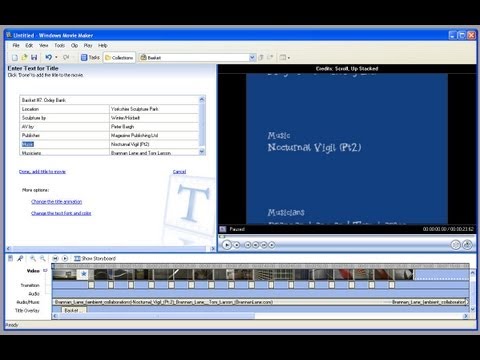Select the 'Publisher' credits cell
Viewport: 480px width, 360px height.
[x=64, y=135]
